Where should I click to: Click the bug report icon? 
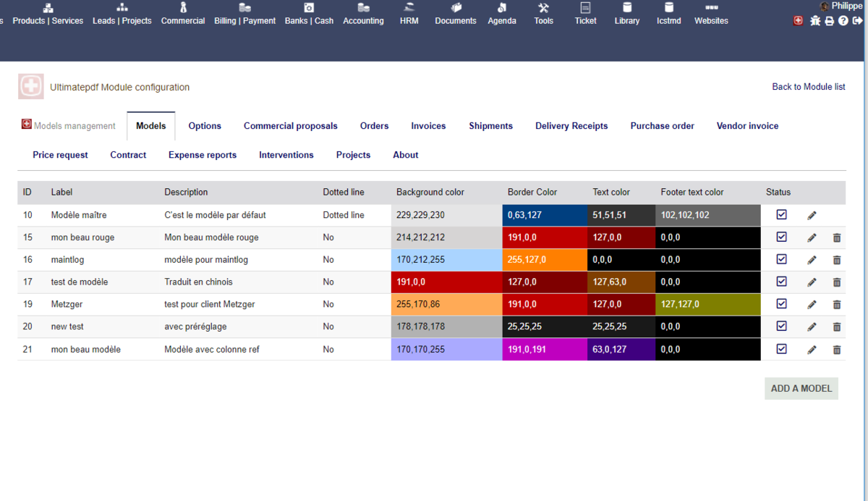[815, 21]
